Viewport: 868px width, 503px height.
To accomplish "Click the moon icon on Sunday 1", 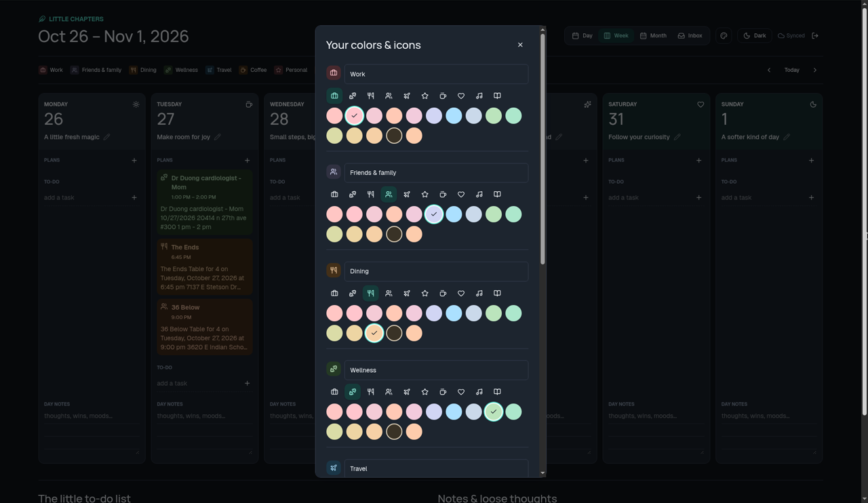I will pyautogui.click(x=813, y=104).
